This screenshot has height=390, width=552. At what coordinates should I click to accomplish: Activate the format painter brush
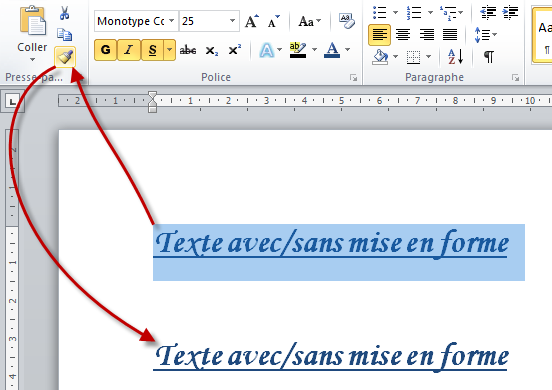[x=65, y=57]
